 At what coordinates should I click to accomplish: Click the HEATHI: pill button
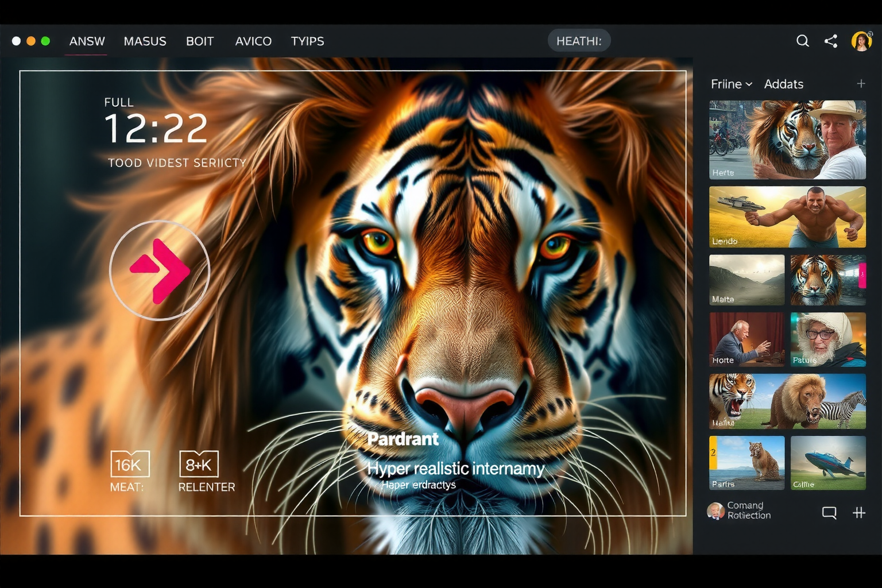click(579, 41)
